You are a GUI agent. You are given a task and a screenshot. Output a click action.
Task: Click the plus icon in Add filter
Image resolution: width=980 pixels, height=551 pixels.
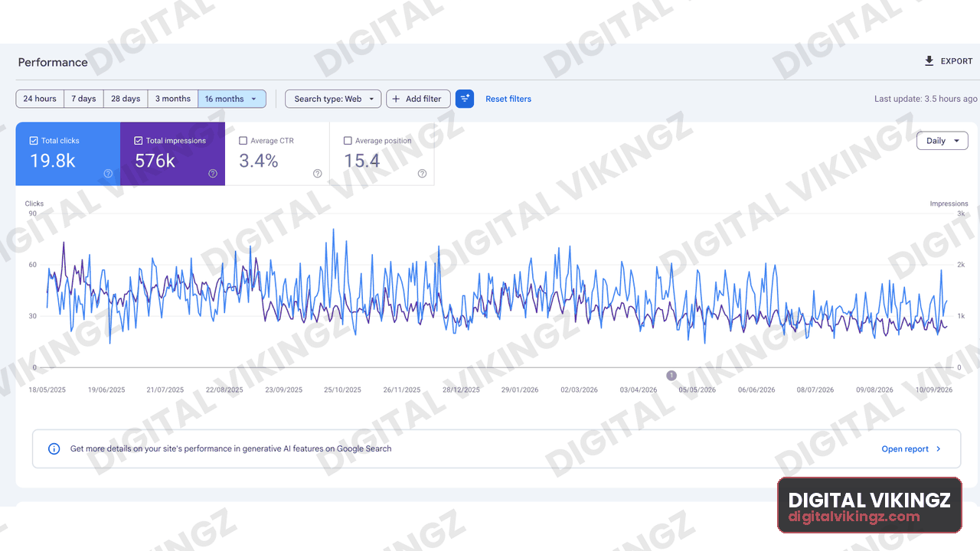pos(396,99)
